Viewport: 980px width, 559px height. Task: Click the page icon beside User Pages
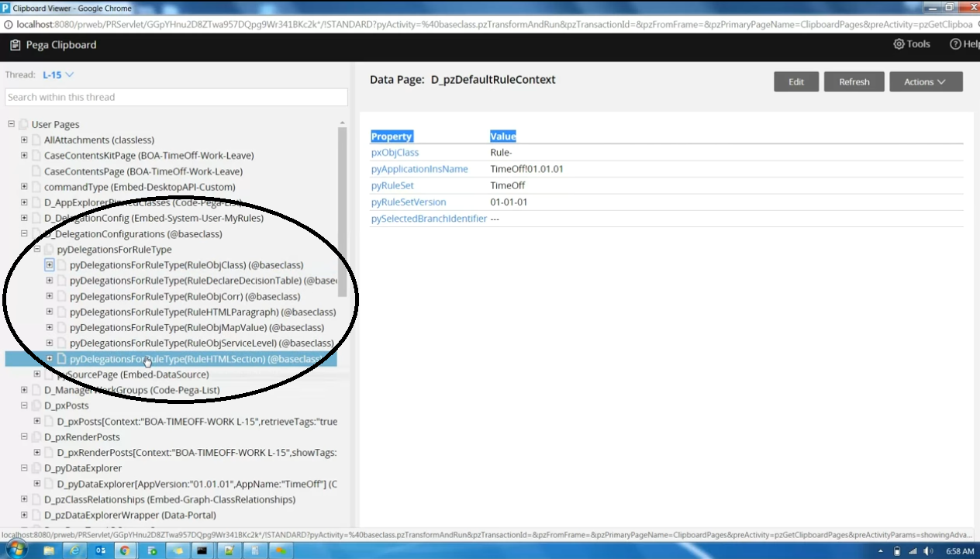tap(22, 124)
